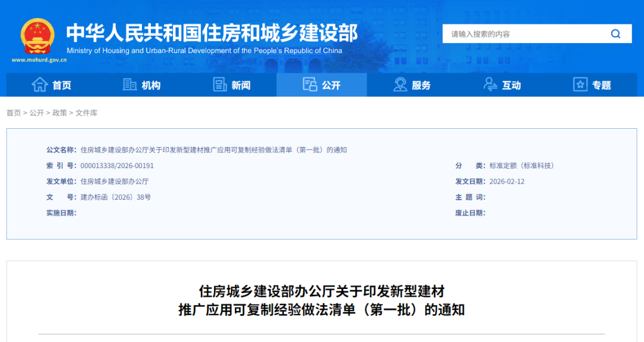Click the building icon for 机构

(129, 85)
